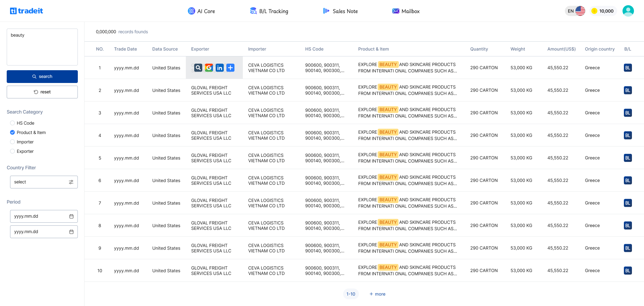Click the beauty keyword search text box
Image resolution: width=644 pixels, height=306 pixels.
point(42,47)
